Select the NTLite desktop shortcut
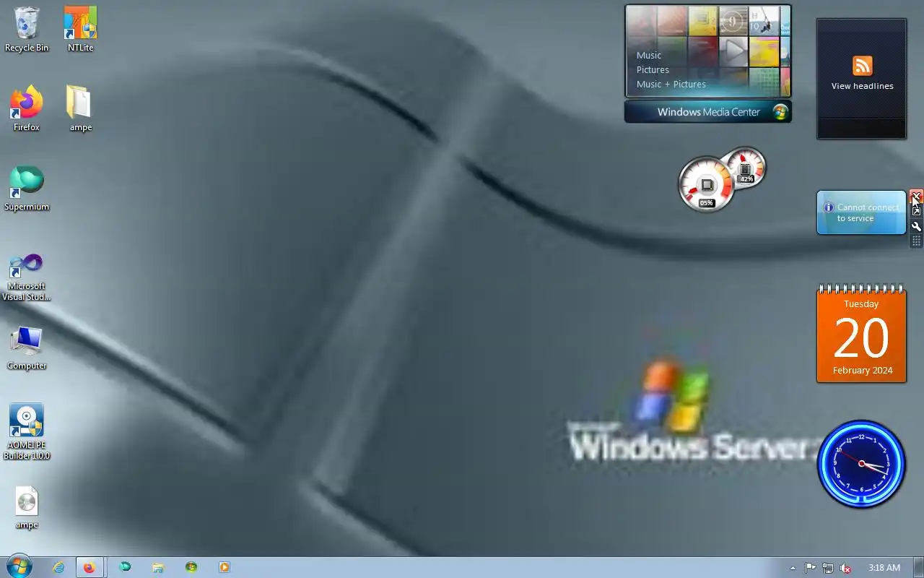This screenshot has height=578, width=924. click(80, 30)
